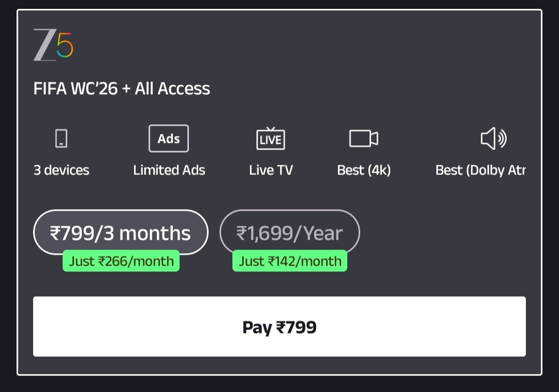The image size is (559, 392).
Task: Click the months text in quarterly plan
Action: point(155,234)
